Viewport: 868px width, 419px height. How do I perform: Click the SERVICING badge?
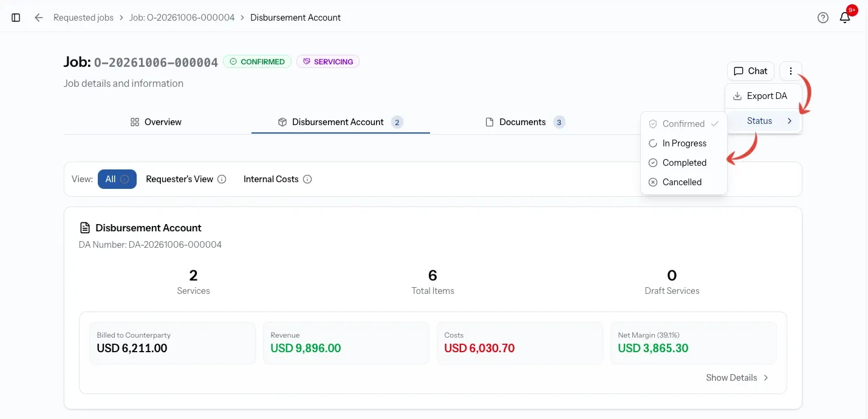[328, 62]
